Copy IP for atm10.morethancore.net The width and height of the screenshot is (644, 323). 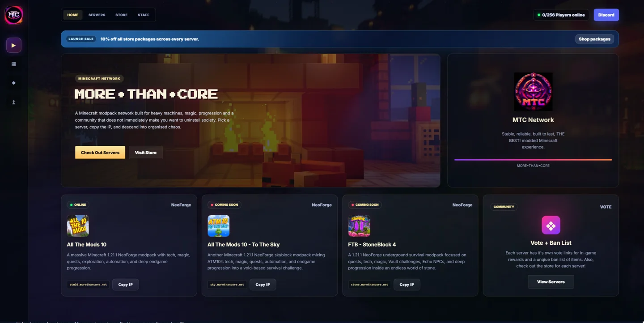(x=126, y=285)
